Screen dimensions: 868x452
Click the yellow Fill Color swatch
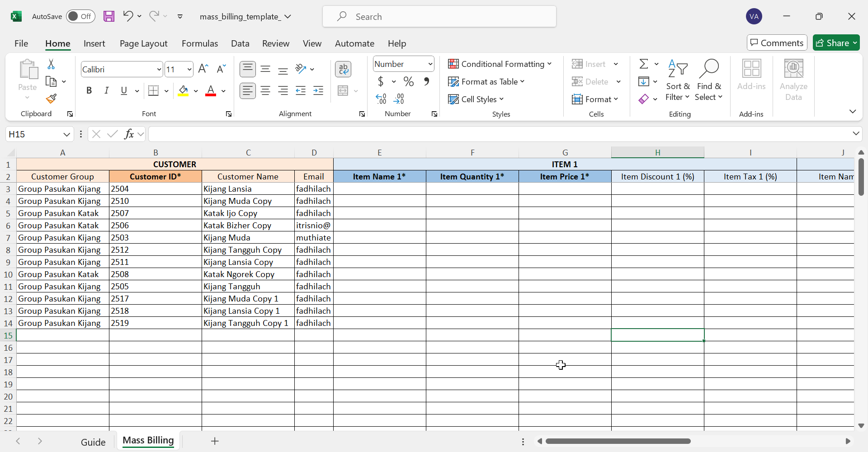(183, 91)
